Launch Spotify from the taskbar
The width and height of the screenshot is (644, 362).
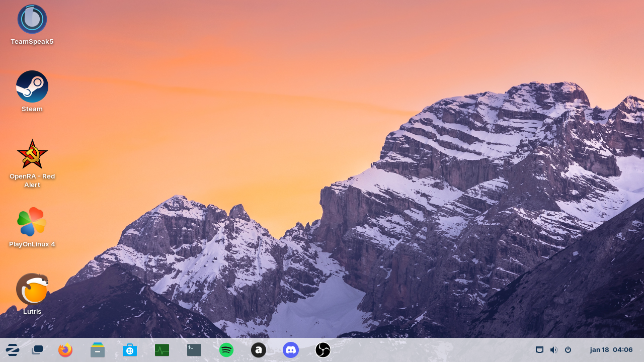click(x=226, y=350)
